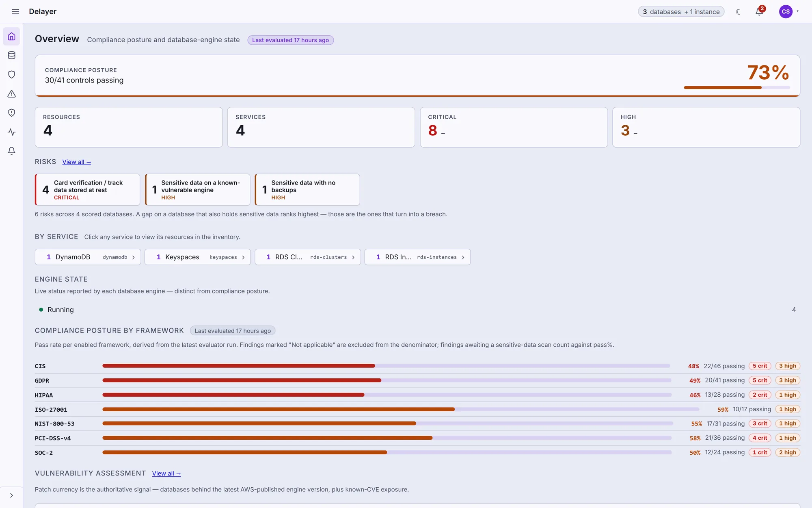Click the ISO-27001 framework label
This screenshot has height=508, width=812.
pyautogui.click(x=51, y=410)
